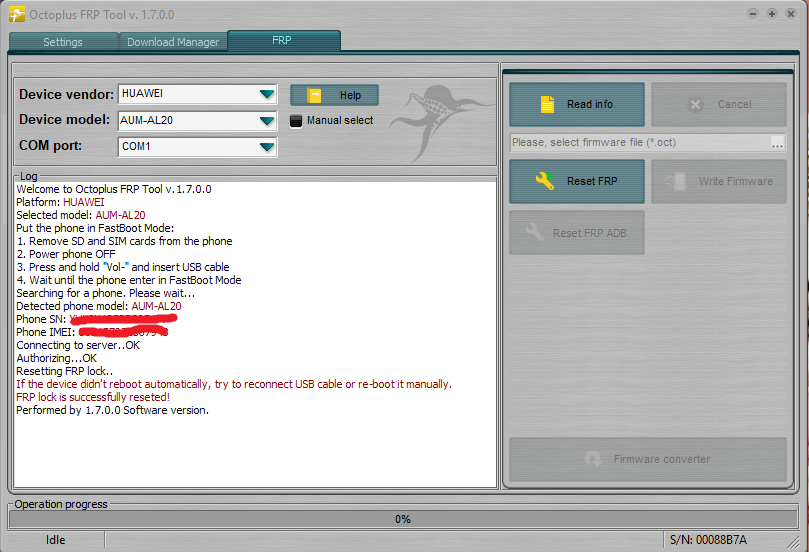809x552 pixels.
Task: Click log line '2. Power phone OFF'
Action: [x=66, y=254]
